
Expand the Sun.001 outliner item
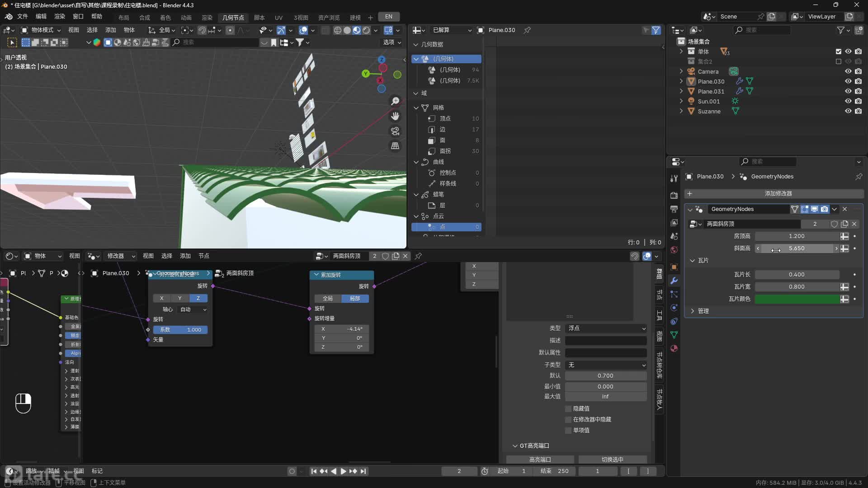coord(681,101)
